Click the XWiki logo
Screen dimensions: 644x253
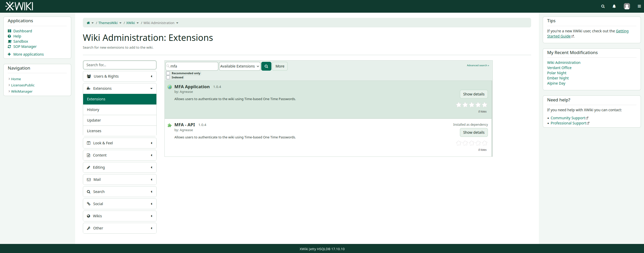click(19, 6)
